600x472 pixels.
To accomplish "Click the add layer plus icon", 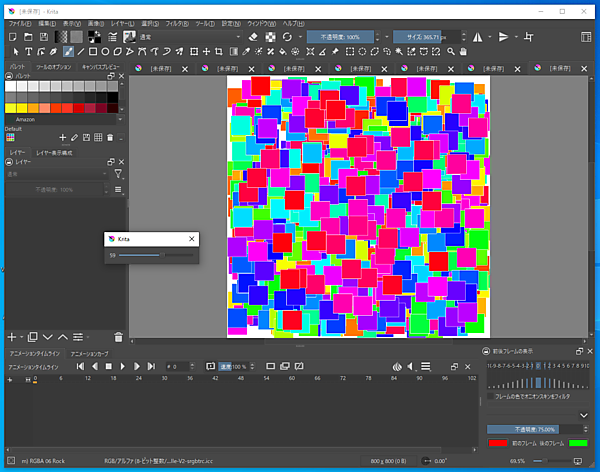I will pos(12,337).
